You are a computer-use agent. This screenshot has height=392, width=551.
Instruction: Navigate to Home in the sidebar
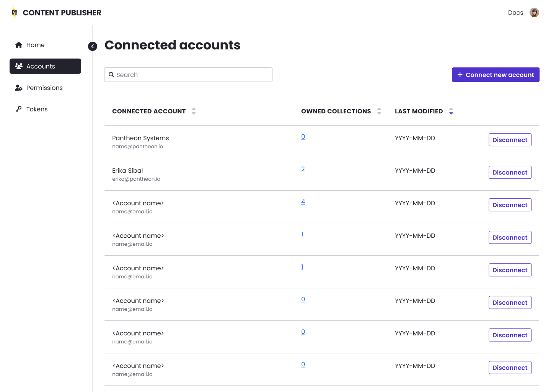[35, 45]
